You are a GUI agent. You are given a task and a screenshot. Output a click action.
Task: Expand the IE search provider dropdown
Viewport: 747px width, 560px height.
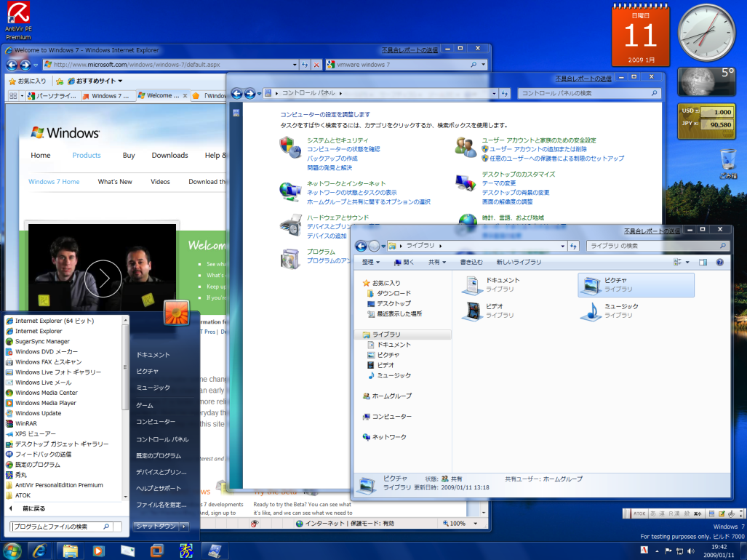(x=483, y=65)
